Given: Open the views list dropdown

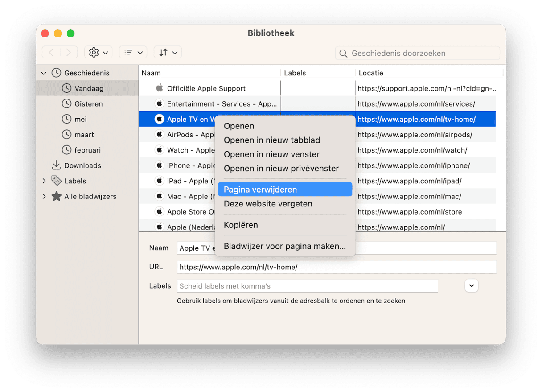Looking at the screenshot, I should point(133,53).
